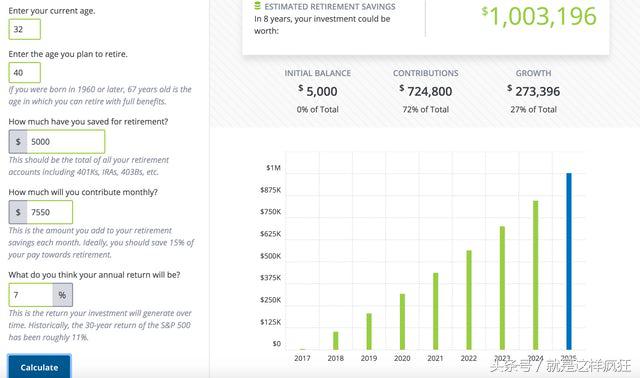
Task: Click the green 2024 bar in chart
Action: pos(536,275)
